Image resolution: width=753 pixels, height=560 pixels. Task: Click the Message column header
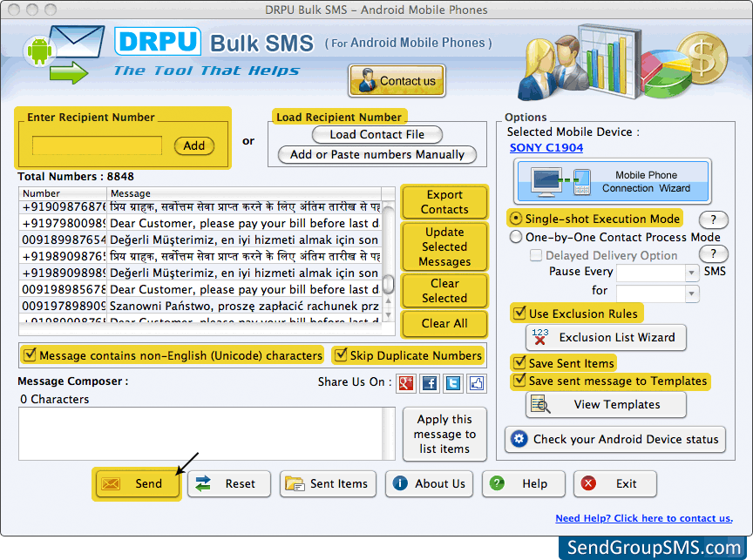pyautogui.click(x=244, y=193)
